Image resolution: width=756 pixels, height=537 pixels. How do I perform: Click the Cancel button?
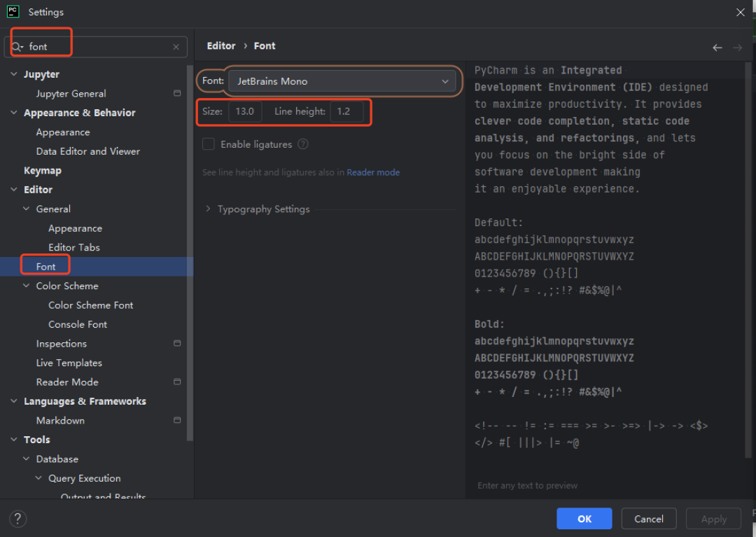click(648, 519)
